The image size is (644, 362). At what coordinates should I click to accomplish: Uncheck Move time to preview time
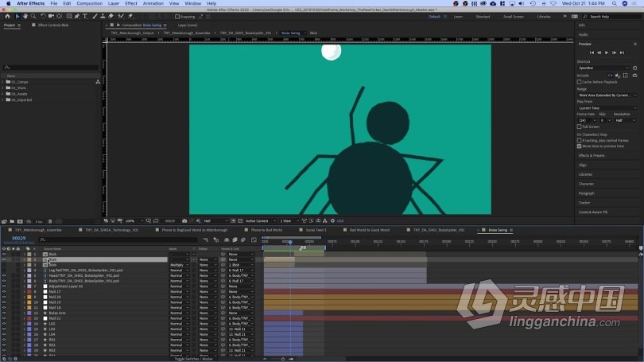click(x=579, y=146)
